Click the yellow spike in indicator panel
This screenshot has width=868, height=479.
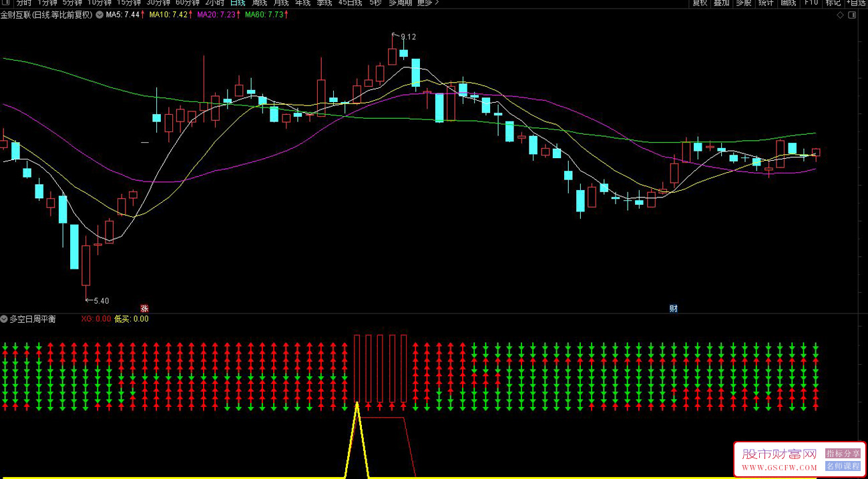[357, 440]
